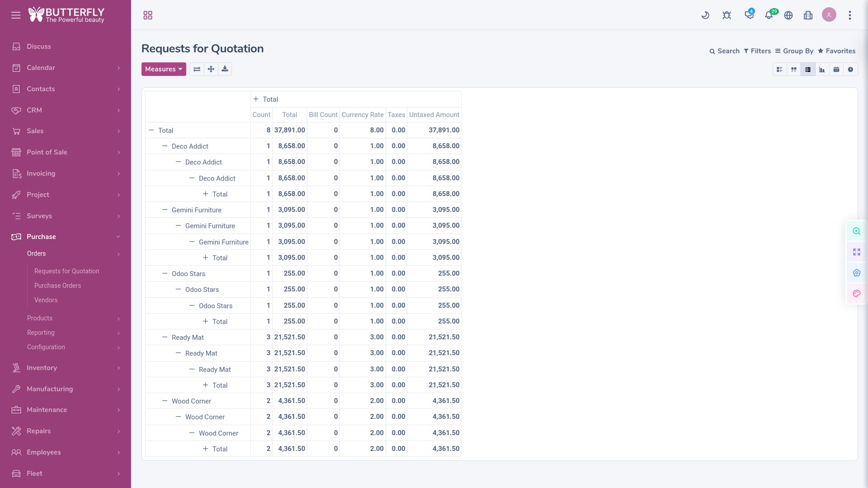Sort by Bill Count column header
Screen dimensions: 868x488
(323, 115)
